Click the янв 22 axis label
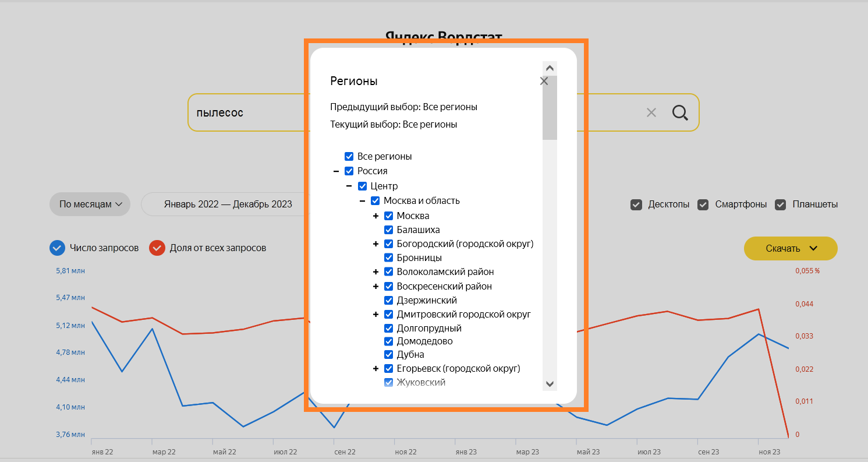Viewport: 868px width, 462px height. click(102, 452)
